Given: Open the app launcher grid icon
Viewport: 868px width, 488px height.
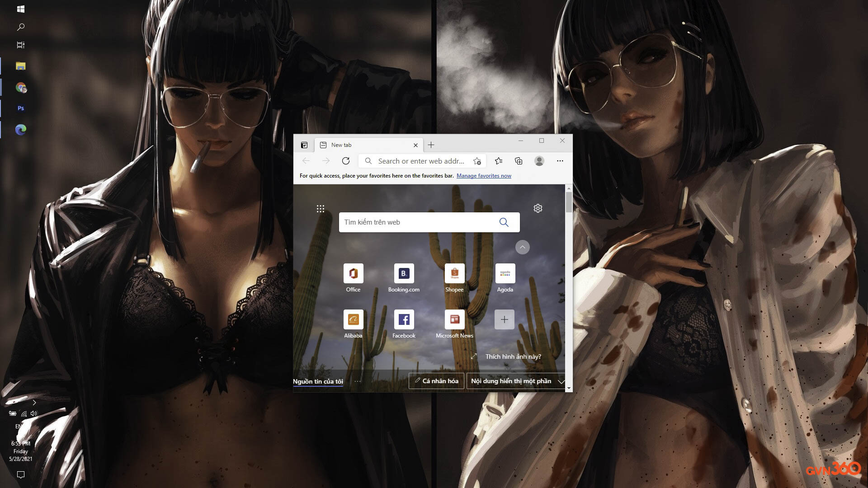Looking at the screenshot, I should [321, 209].
